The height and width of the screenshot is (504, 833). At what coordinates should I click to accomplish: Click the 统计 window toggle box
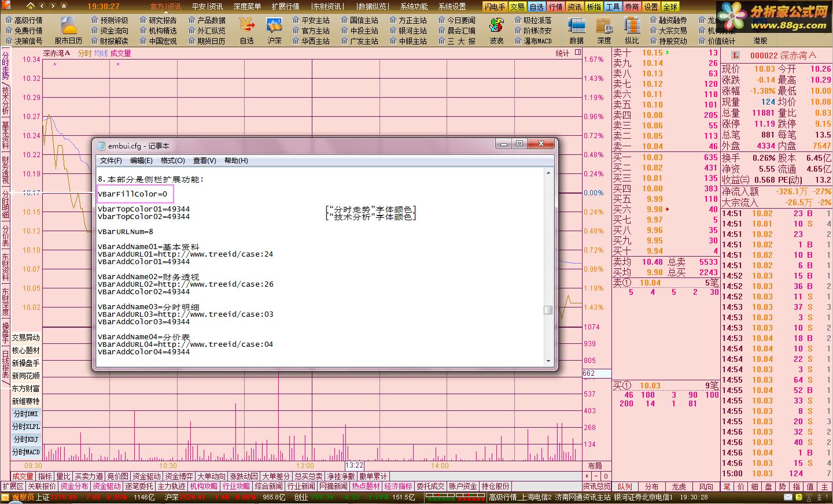click(x=577, y=53)
